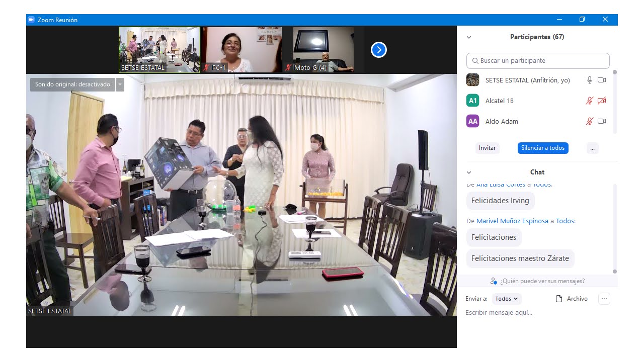Screen dimensions: 644x362
Task: Show next video thumbnails with blue arrow
Action: click(x=379, y=50)
